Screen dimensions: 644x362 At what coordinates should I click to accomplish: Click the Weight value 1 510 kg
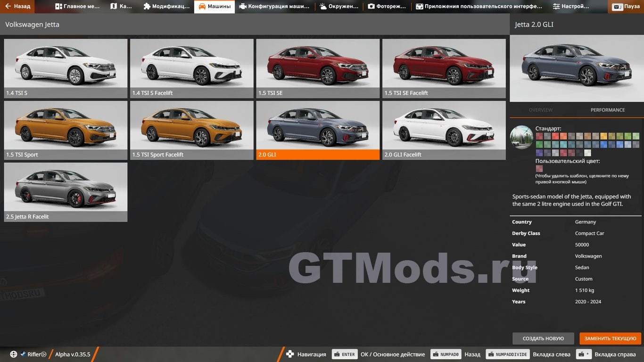tap(585, 290)
